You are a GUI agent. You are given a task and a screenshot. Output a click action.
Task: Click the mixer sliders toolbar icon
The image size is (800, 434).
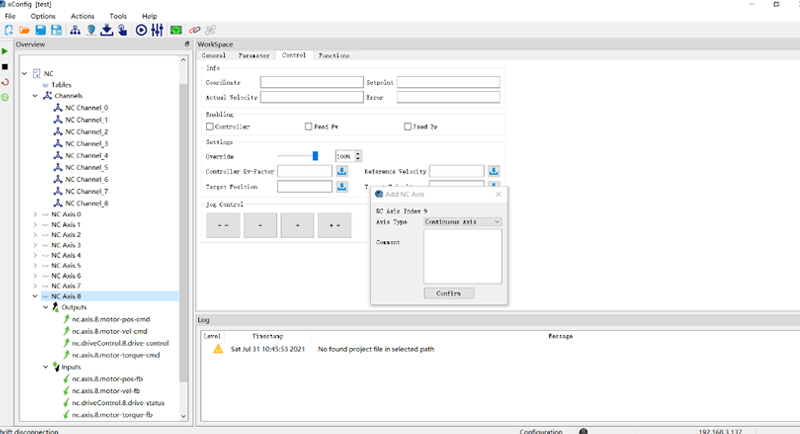click(x=157, y=30)
